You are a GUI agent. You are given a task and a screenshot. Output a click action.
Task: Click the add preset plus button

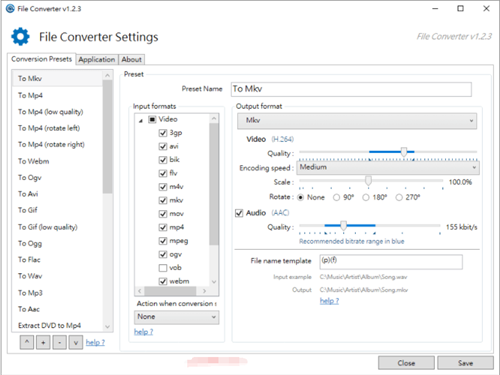coord(43,342)
